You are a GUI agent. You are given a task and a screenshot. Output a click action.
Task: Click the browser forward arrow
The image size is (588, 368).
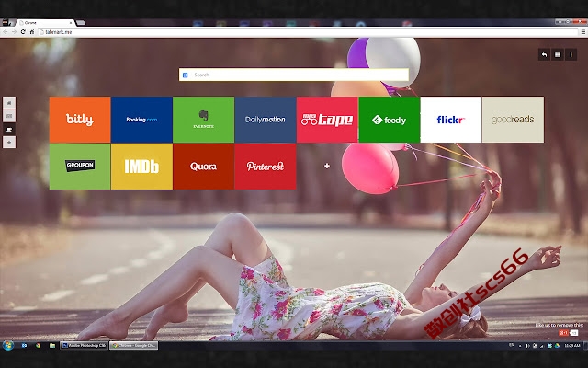click(14, 32)
